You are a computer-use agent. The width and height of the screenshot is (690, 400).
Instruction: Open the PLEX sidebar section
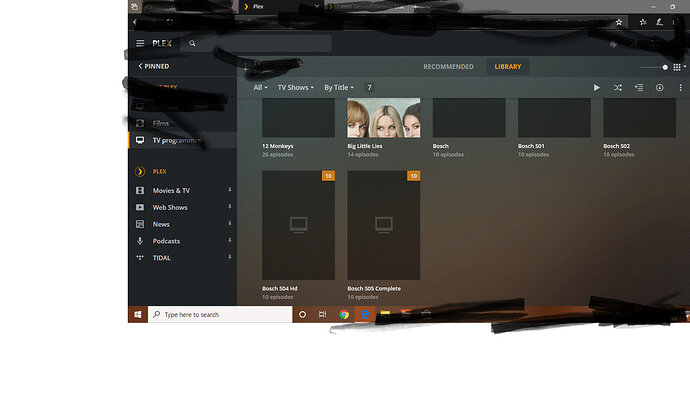[x=159, y=172]
